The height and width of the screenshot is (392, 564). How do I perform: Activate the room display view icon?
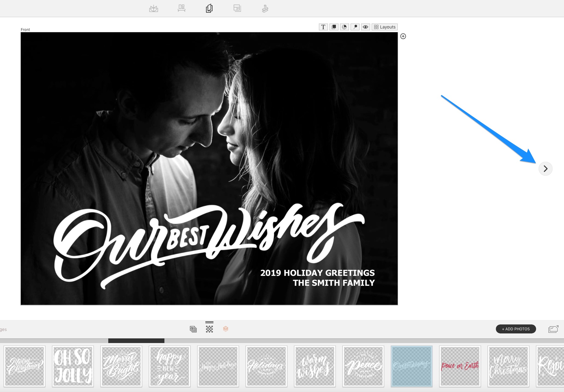pos(181,8)
